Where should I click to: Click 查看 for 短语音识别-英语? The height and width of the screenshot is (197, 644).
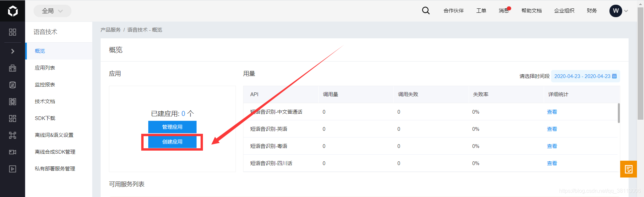click(552, 129)
